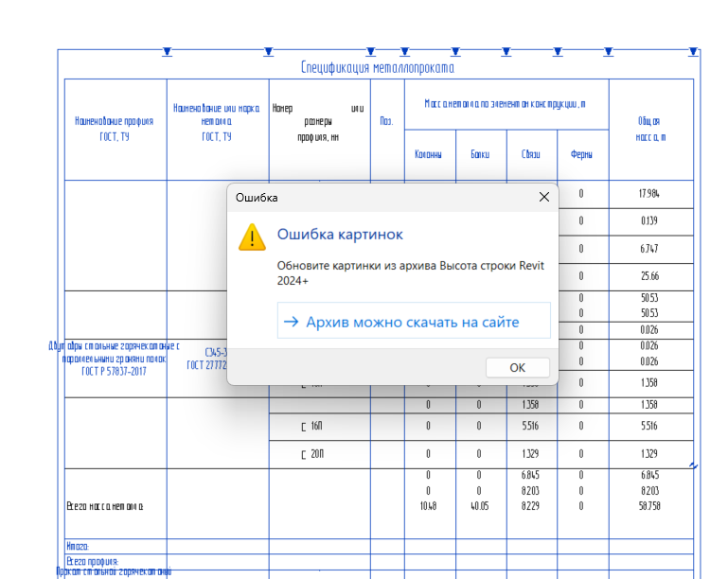Select the Фермы column header
The height and width of the screenshot is (579, 728).
coord(581,154)
